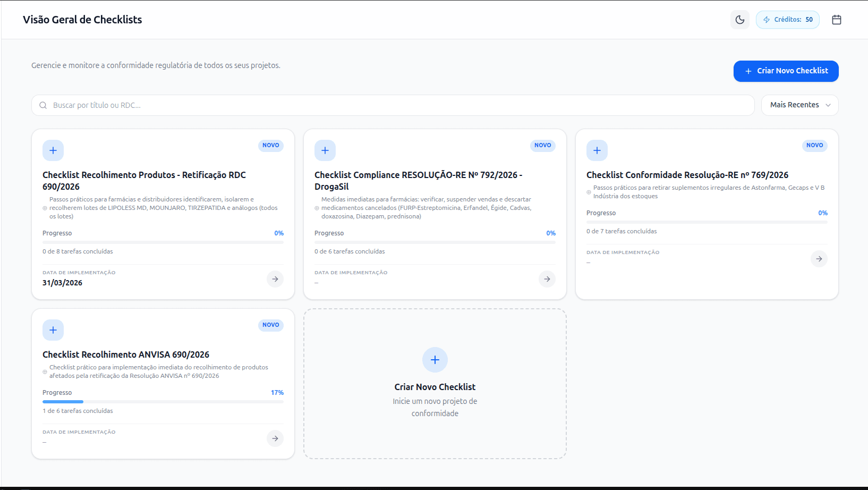Click plus icon on Resolução-RE 769/2026 card

click(597, 150)
